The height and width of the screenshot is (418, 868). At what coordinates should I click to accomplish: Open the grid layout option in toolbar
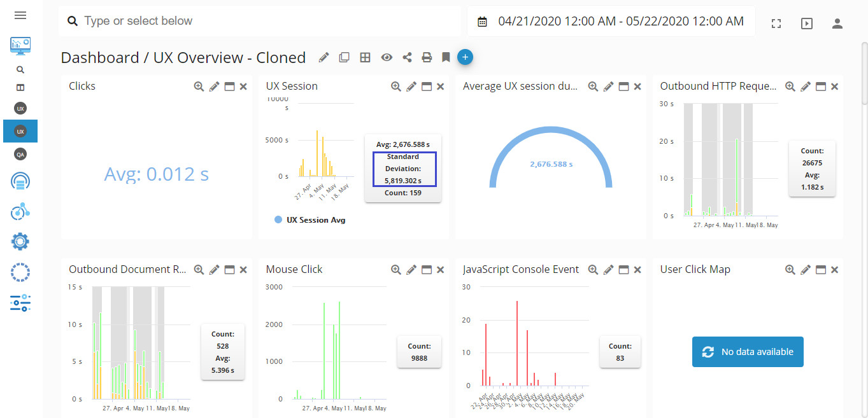coord(365,58)
